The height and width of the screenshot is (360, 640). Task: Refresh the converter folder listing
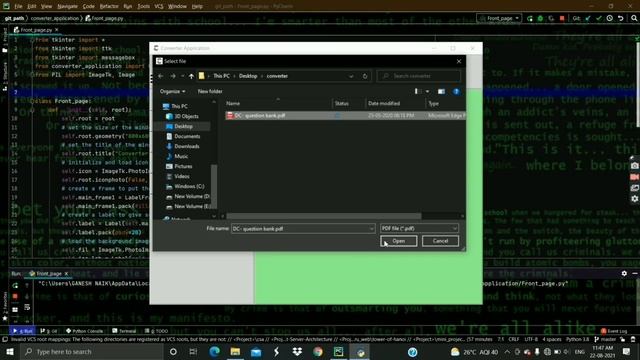pyautogui.click(x=365, y=76)
